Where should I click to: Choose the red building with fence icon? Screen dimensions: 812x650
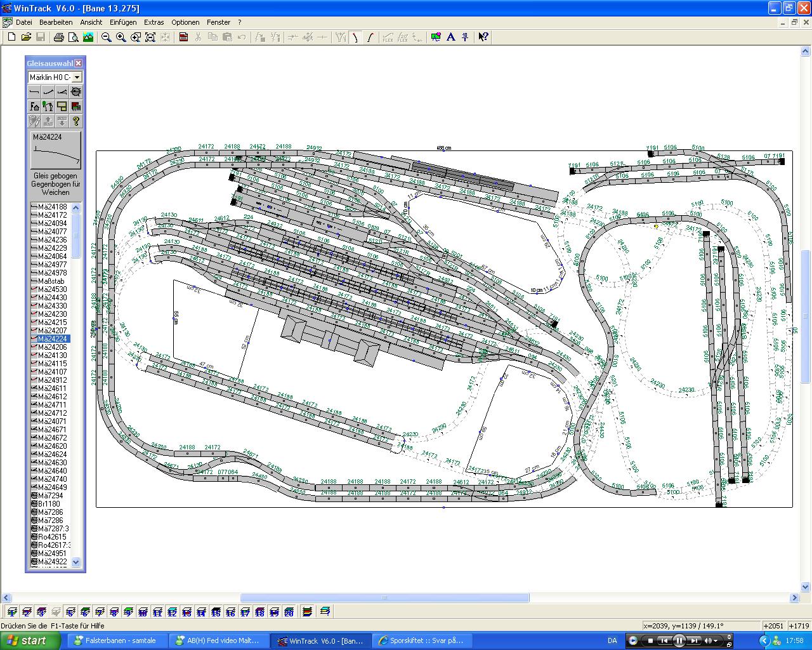(76, 106)
